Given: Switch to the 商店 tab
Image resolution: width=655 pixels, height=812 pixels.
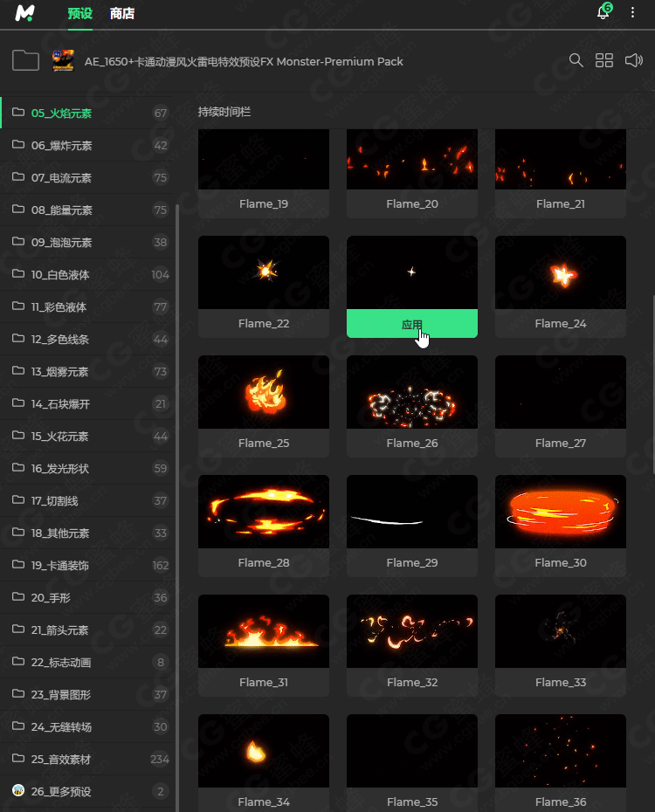Looking at the screenshot, I should click(x=122, y=13).
